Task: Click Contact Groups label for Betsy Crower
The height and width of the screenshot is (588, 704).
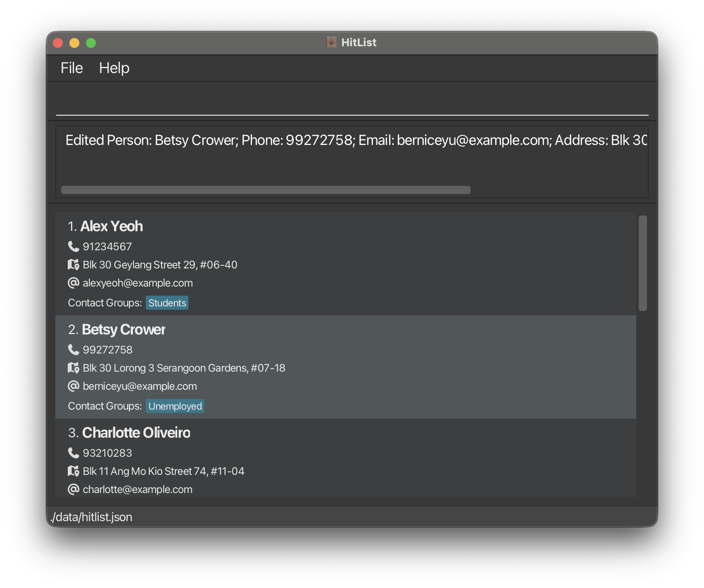Action: [105, 406]
